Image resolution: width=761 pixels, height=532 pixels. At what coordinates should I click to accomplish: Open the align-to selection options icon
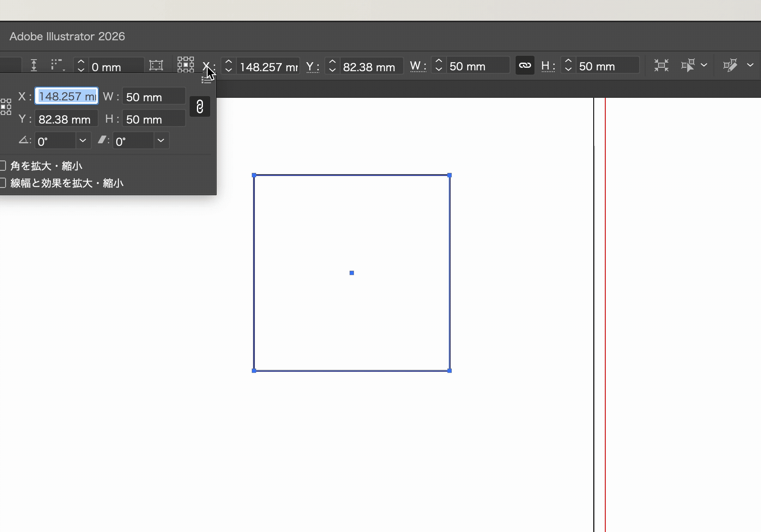[x=57, y=65]
